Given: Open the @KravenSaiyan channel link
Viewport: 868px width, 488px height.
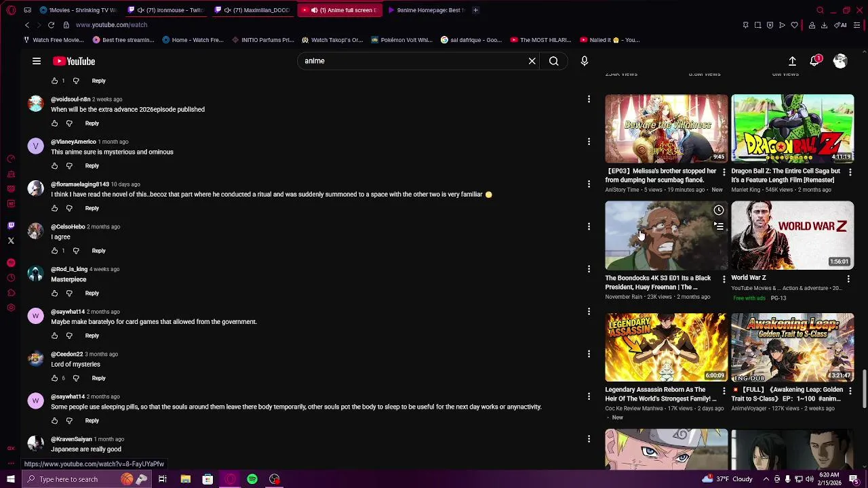Looking at the screenshot, I should (71, 439).
